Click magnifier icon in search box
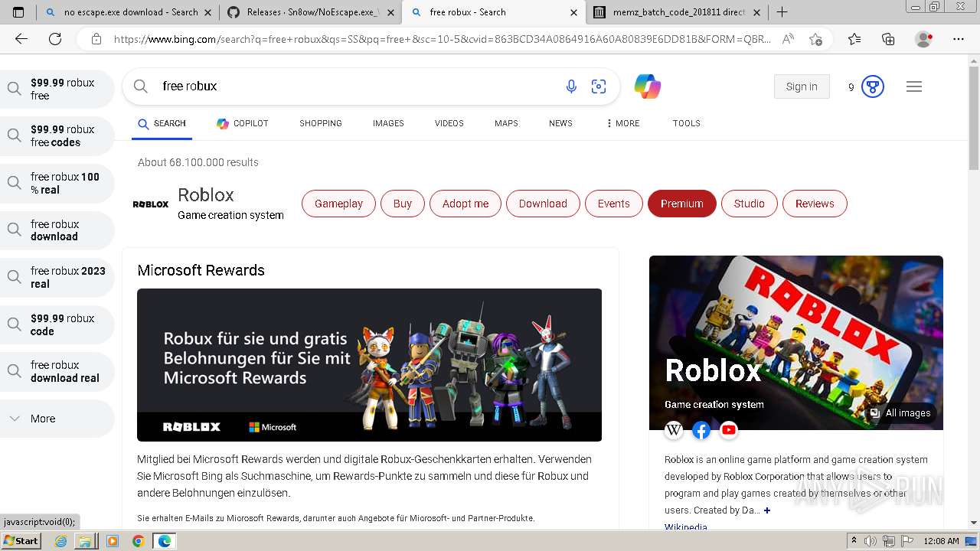 click(x=141, y=86)
